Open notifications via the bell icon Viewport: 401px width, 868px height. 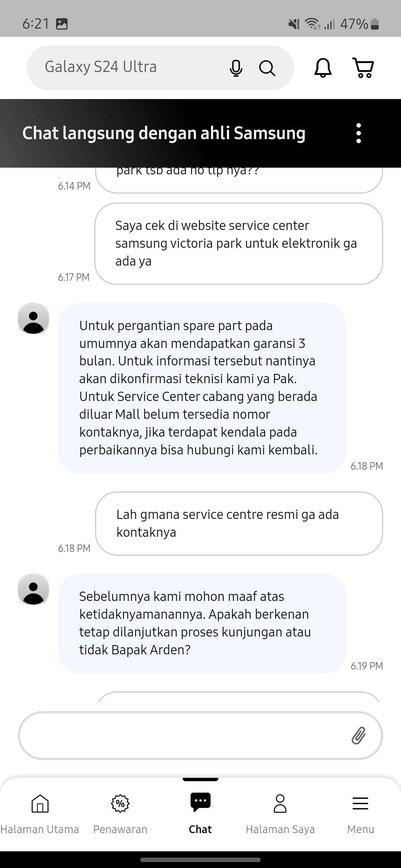(x=323, y=68)
